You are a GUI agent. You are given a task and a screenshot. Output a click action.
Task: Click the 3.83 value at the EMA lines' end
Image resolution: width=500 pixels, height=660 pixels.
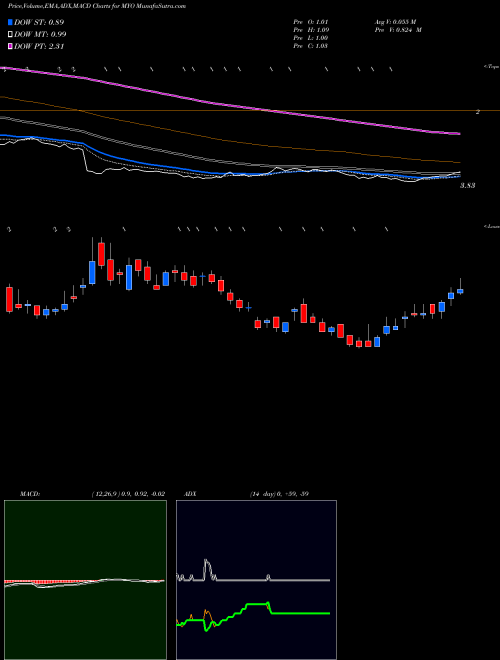(467, 185)
